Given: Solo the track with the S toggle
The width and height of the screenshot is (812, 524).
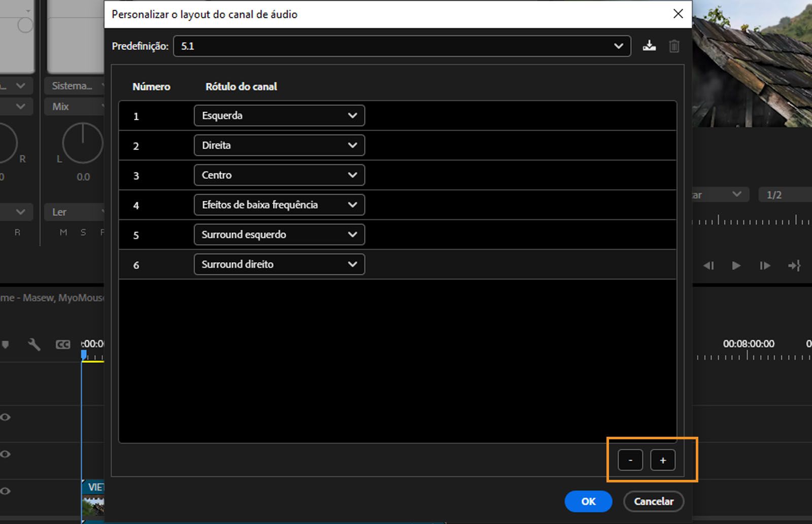Looking at the screenshot, I should tap(83, 232).
